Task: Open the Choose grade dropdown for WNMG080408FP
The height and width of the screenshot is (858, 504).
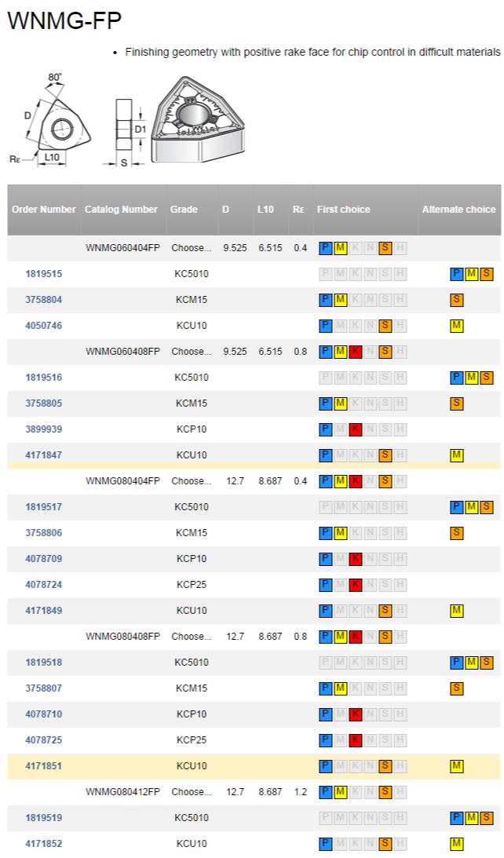Action: pyautogui.click(x=192, y=637)
